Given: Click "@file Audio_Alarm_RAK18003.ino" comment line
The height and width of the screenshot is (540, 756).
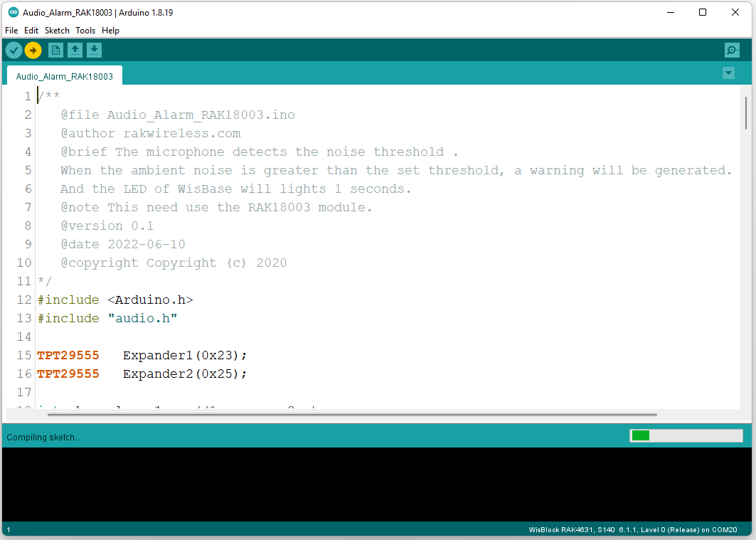Looking at the screenshot, I should [177, 115].
